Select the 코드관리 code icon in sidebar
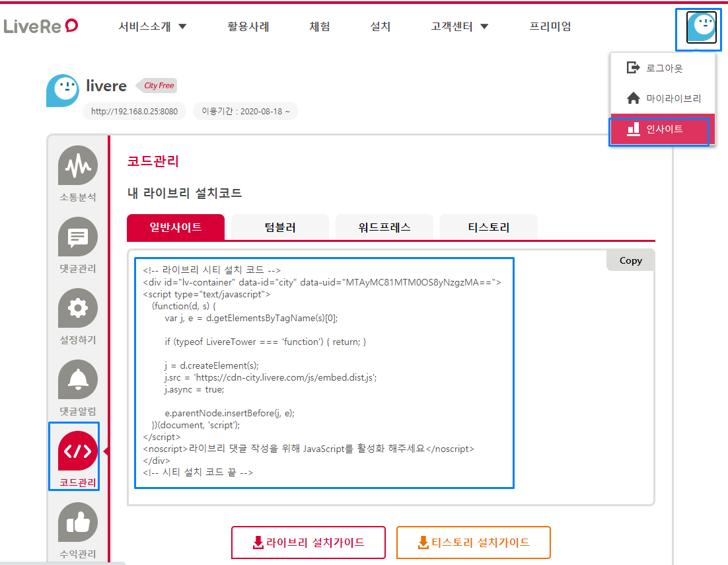 [x=77, y=451]
